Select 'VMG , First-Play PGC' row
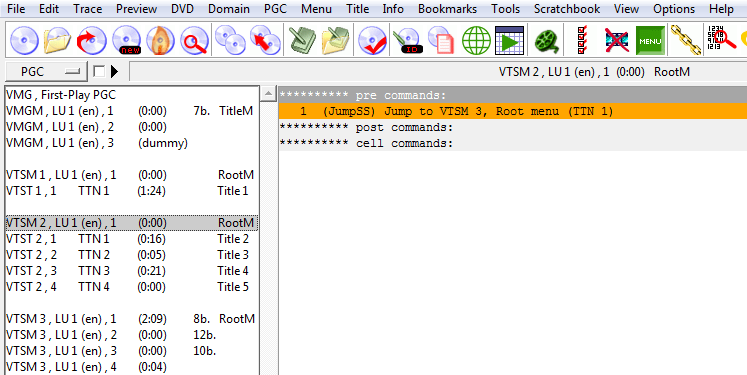This screenshot has height=375, width=747. pos(132,95)
